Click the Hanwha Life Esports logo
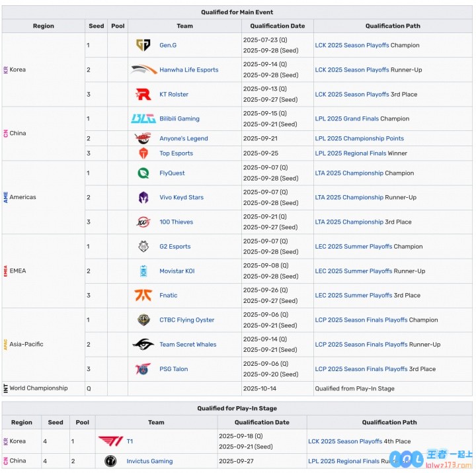This screenshot has height=473, width=476. [x=143, y=69]
